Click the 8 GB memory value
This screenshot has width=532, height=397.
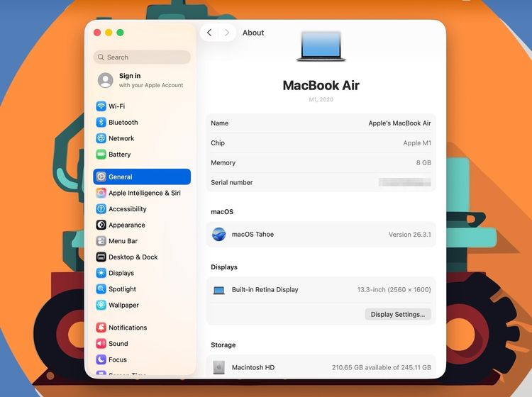(x=423, y=162)
